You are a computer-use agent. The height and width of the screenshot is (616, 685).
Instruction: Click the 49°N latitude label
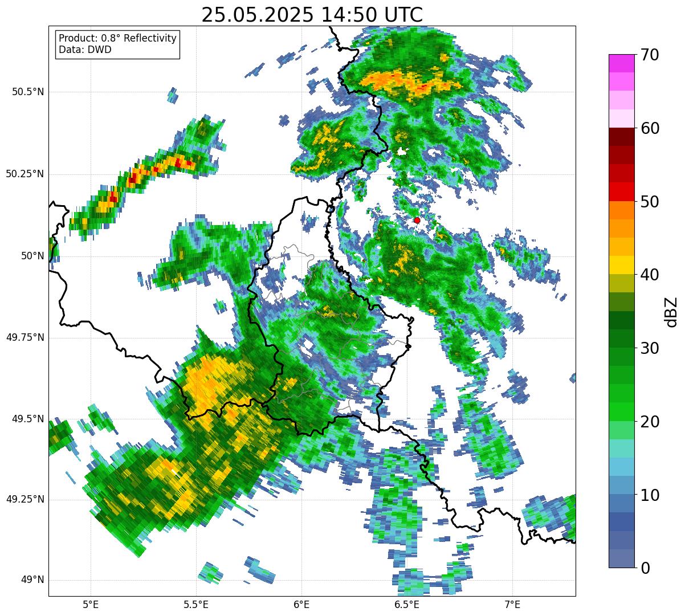click(x=32, y=580)
